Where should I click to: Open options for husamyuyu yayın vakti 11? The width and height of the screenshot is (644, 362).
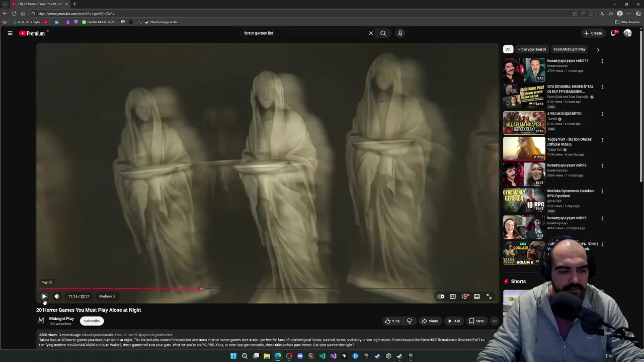(x=602, y=61)
